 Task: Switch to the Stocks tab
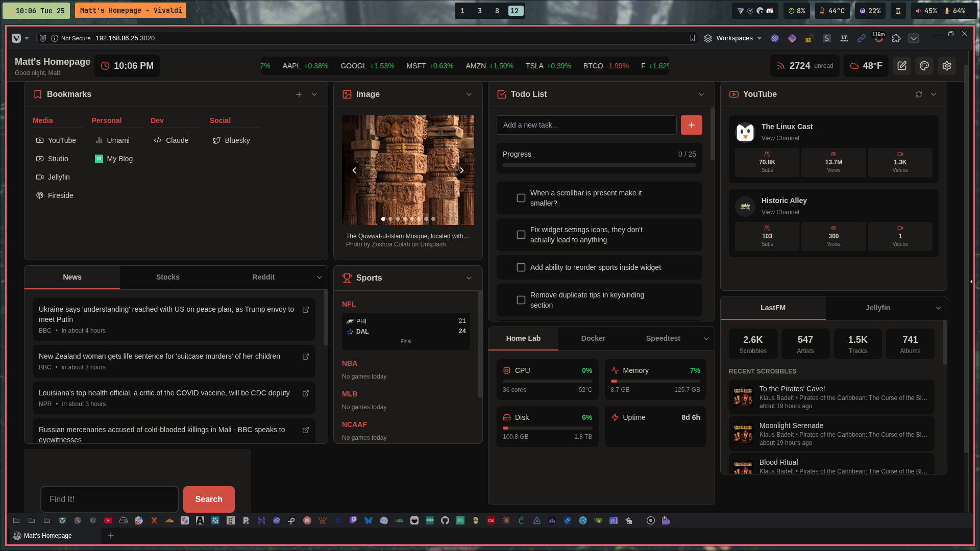tap(167, 277)
